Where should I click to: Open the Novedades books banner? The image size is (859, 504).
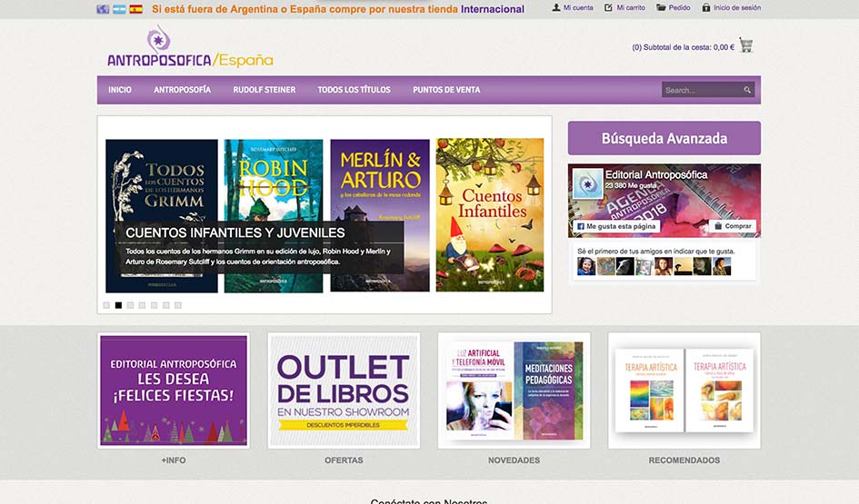point(514,390)
